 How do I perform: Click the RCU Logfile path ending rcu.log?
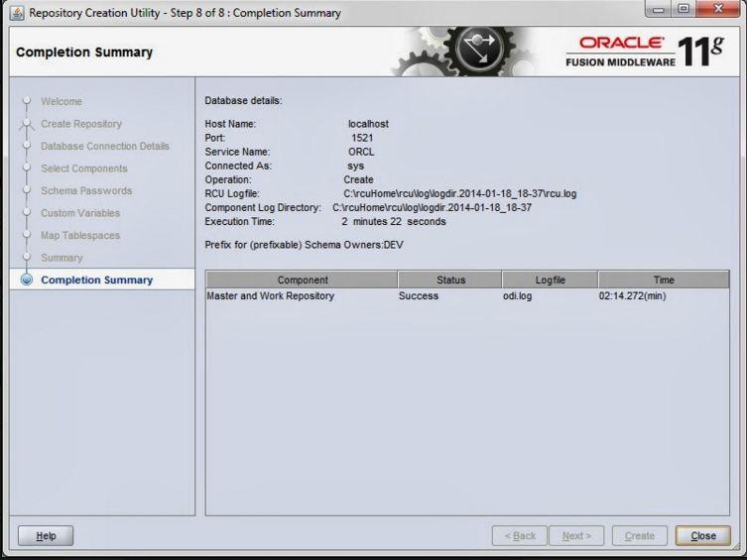coord(459,193)
